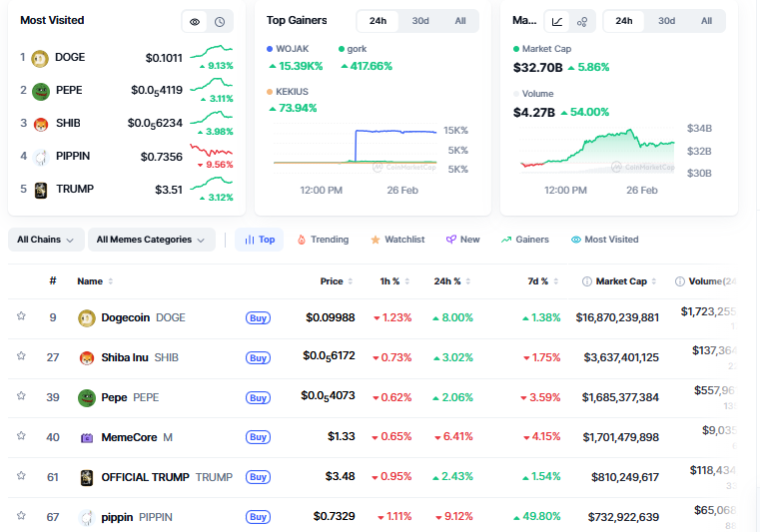This screenshot has height=532, width=760.
Task: Click the Pepe frog icon in table
Action: click(x=86, y=397)
